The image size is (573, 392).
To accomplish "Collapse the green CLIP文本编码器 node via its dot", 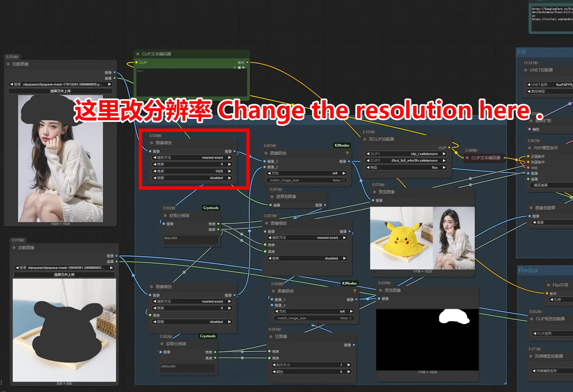I will (x=138, y=54).
